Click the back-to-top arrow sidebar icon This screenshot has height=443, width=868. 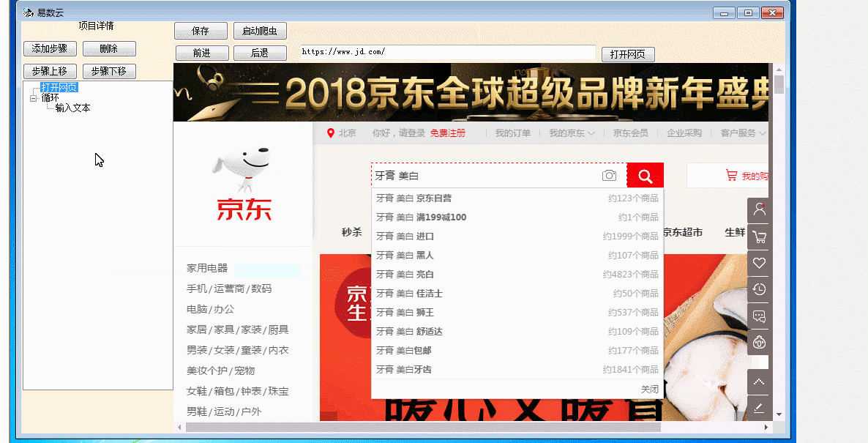[x=759, y=382]
